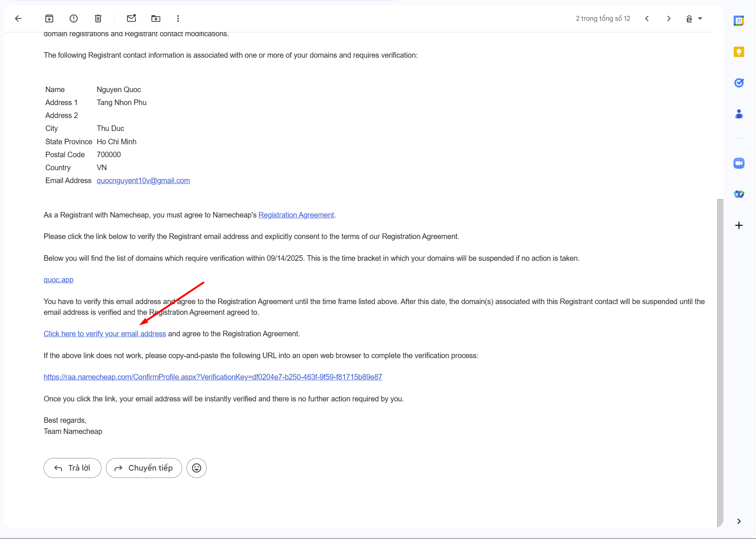Image resolution: width=756 pixels, height=539 pixels.
Task: Open the three-dot more options menu
Action: (178, 18)
